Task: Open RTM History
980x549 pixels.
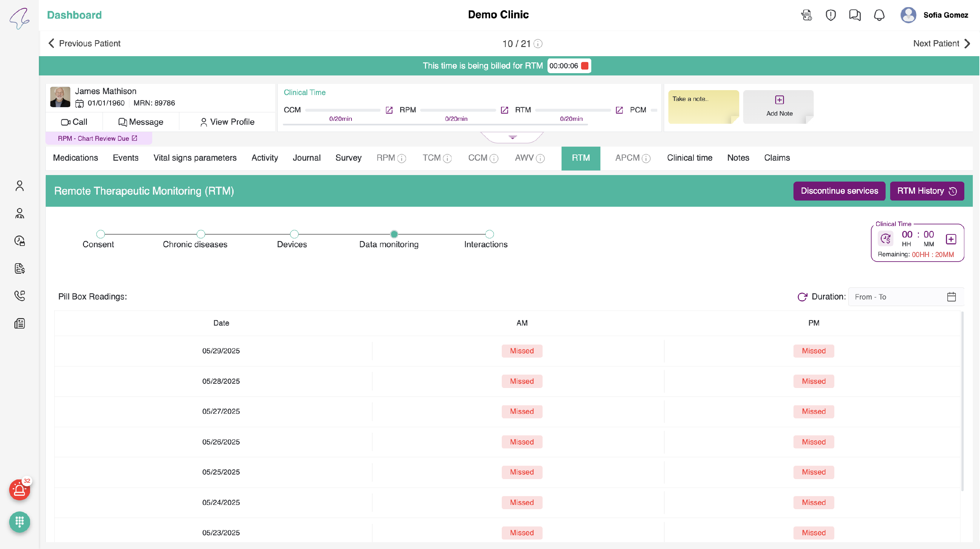Action: [x=926, y=191]
